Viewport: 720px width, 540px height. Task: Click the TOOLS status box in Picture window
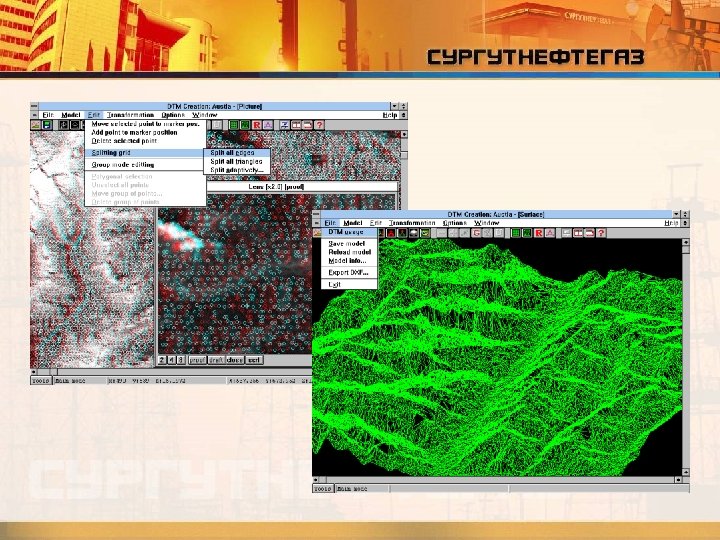(x=41, y=381)
